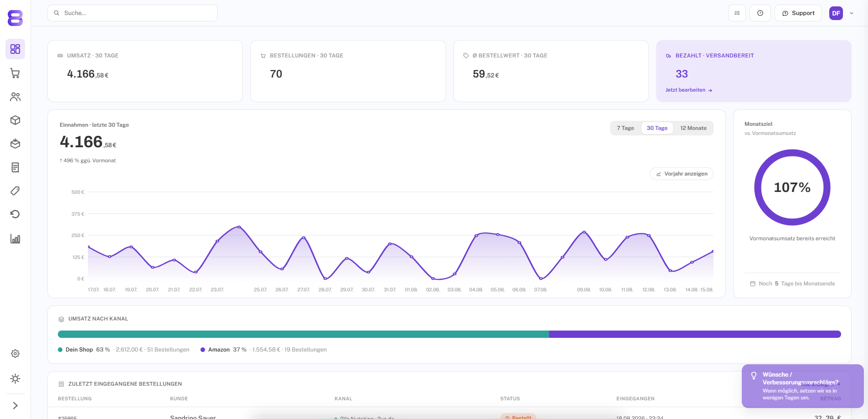Click the STATUS column header
The image size is (868, 419).
pos(510,398)
